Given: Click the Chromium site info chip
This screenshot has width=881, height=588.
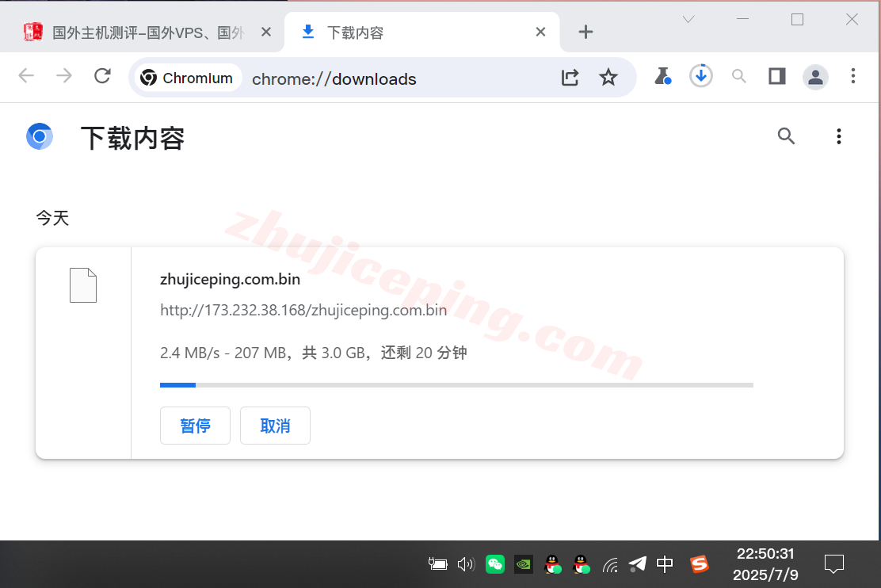Looking at the screenshot, I should 187,78.
